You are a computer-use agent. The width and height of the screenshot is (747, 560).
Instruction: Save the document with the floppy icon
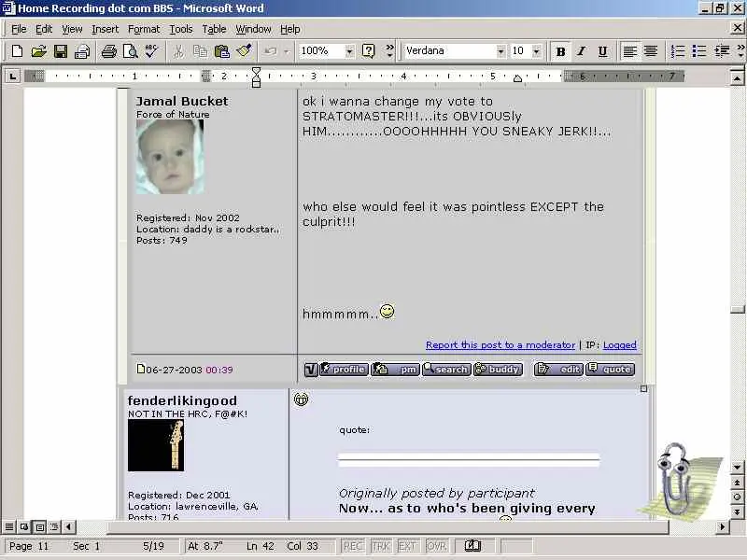coord(61,51)
